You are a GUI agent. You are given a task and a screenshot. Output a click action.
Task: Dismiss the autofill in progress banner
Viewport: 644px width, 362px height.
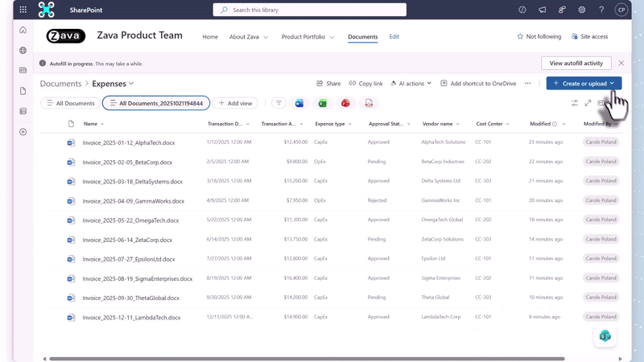621,64
